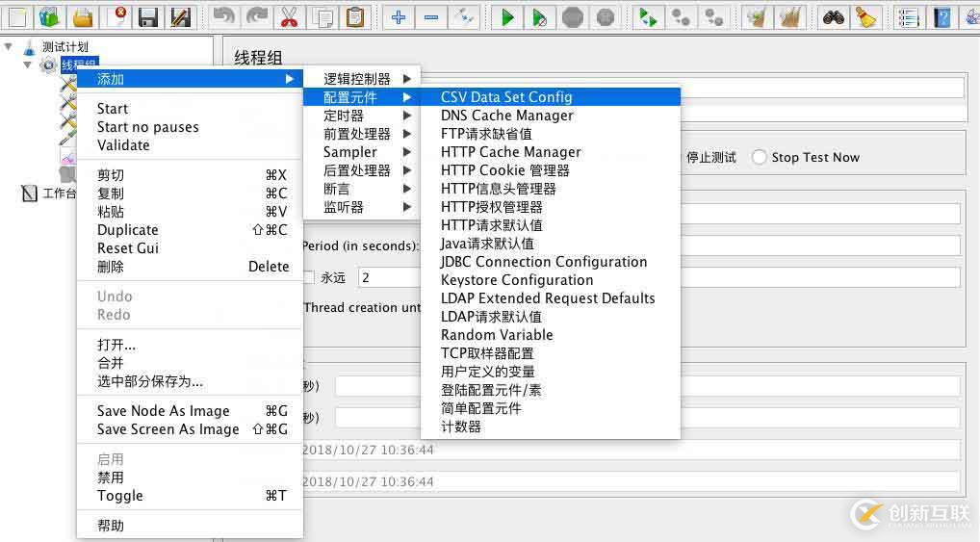Open the 后置处理器 submenu
The width and height of the screenshot is (980, 542).
[x=362, y=170]
